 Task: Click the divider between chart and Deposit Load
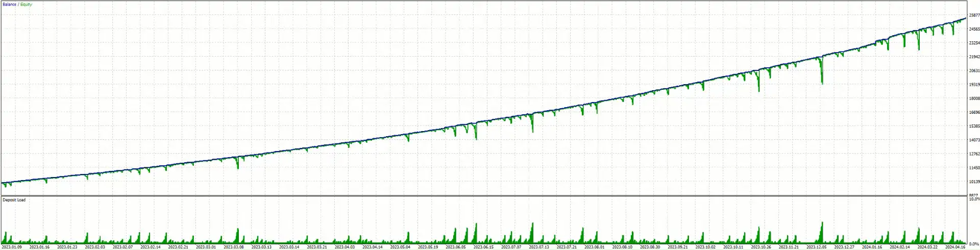click(485, 196)
